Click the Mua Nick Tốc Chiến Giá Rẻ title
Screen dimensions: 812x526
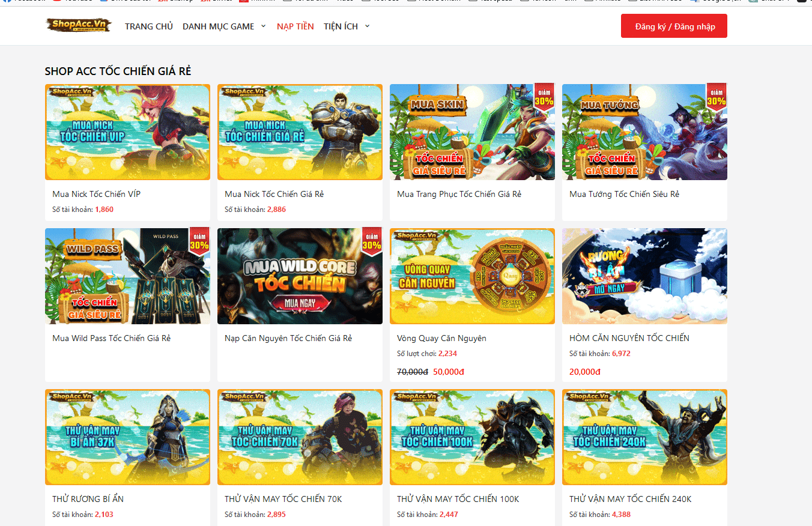pos(274,194)
